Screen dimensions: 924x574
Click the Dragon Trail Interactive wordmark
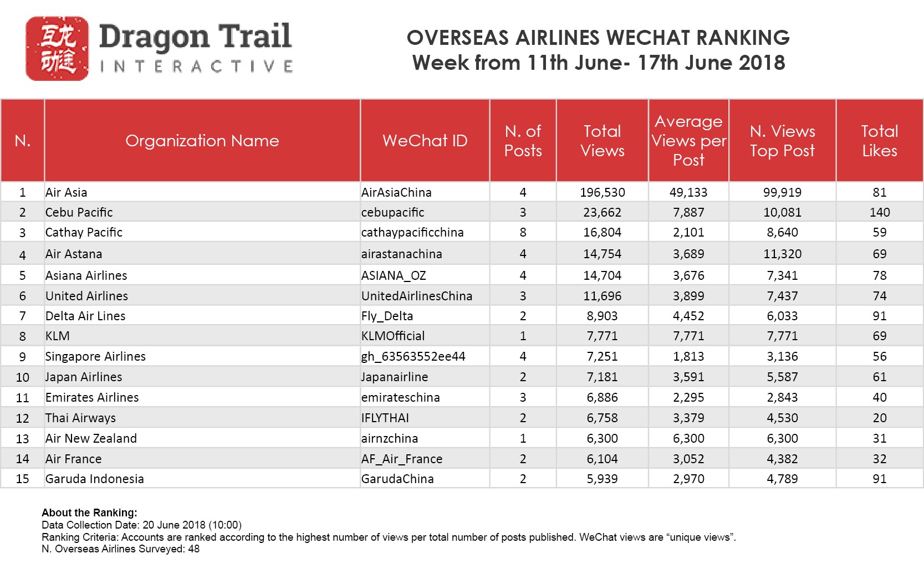(x=196, y=48)
